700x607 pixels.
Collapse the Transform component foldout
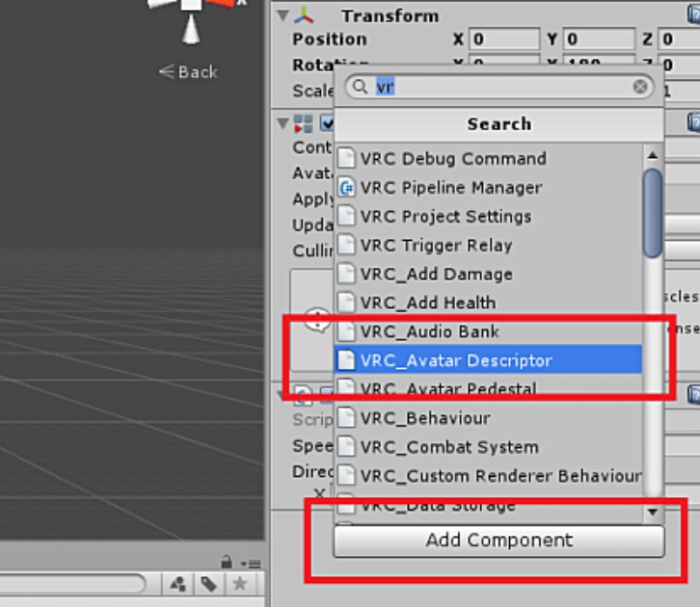point(283,15)
